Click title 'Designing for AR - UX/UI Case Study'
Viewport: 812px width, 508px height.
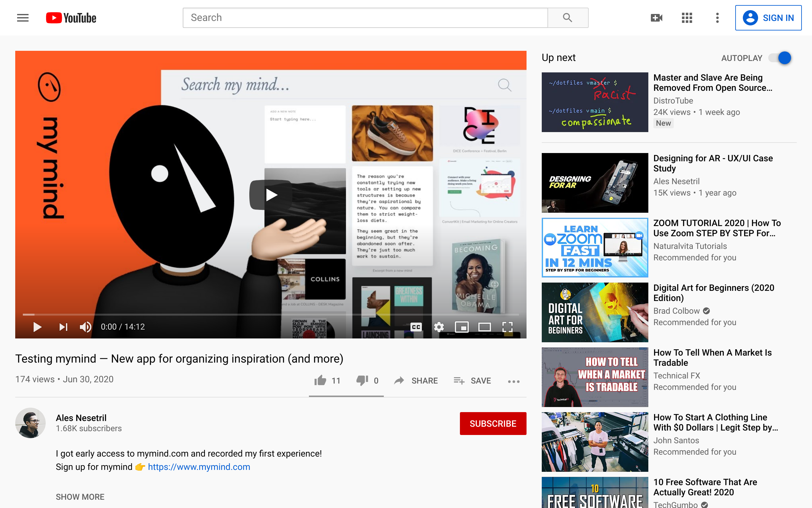[x=713, y=163]
